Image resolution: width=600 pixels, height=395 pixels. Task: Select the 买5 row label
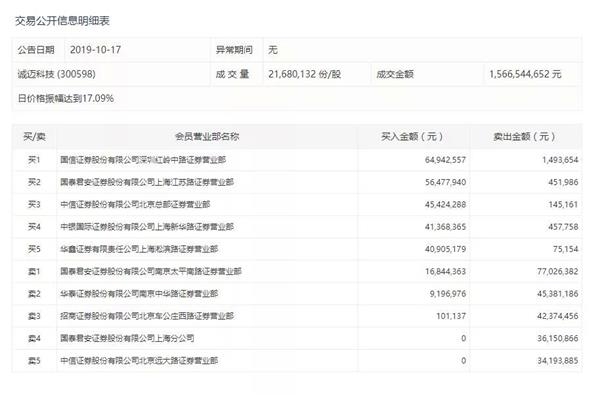click(x=34, y=249)
